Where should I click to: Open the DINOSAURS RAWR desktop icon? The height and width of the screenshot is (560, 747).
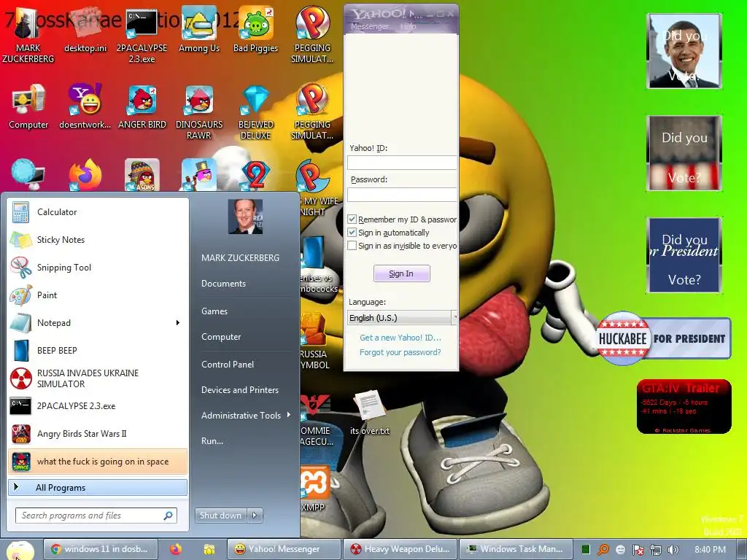pyautogui.click(x=198, y=112)
